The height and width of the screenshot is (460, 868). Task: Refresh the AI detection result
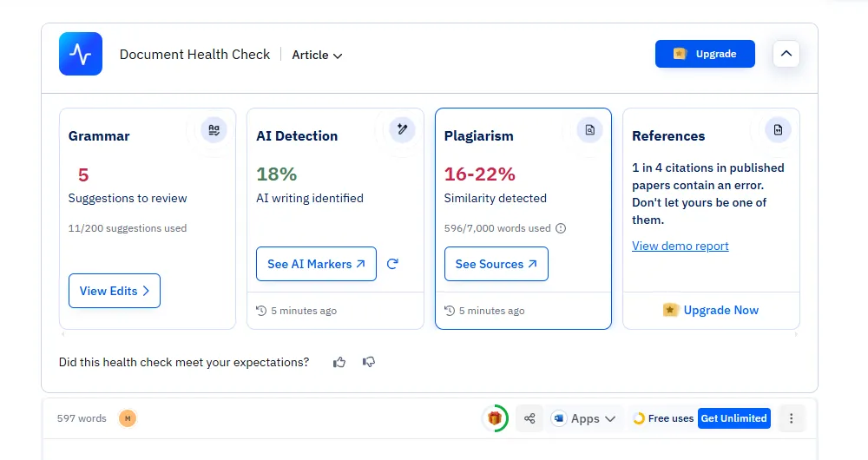tap(392, 264)
